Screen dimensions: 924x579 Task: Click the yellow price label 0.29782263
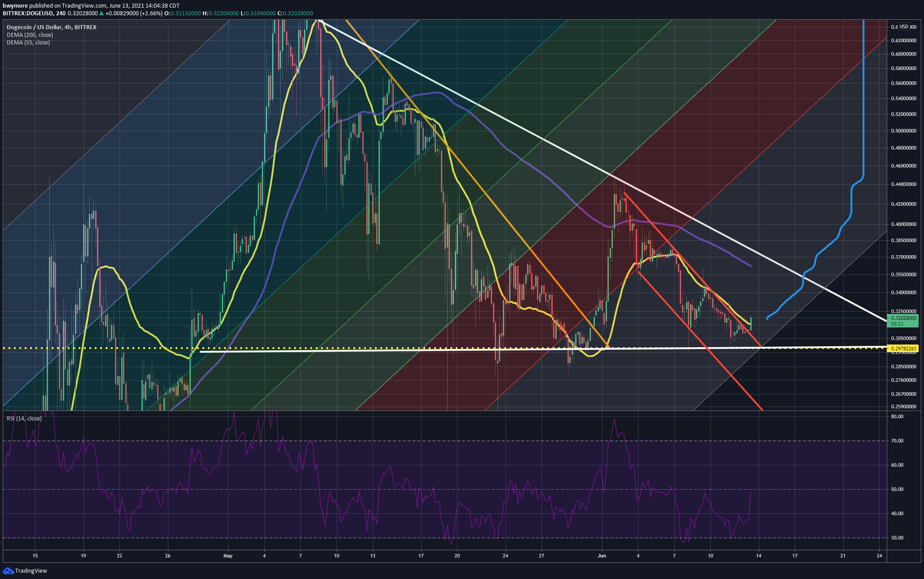coord(903,348)
